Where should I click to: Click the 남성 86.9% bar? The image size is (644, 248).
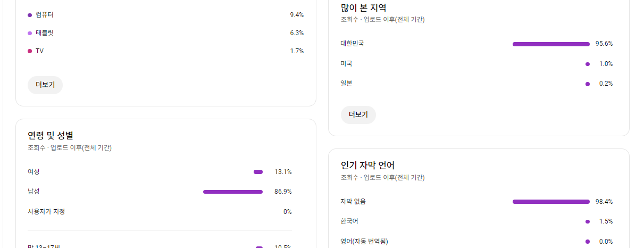(233, 192)
